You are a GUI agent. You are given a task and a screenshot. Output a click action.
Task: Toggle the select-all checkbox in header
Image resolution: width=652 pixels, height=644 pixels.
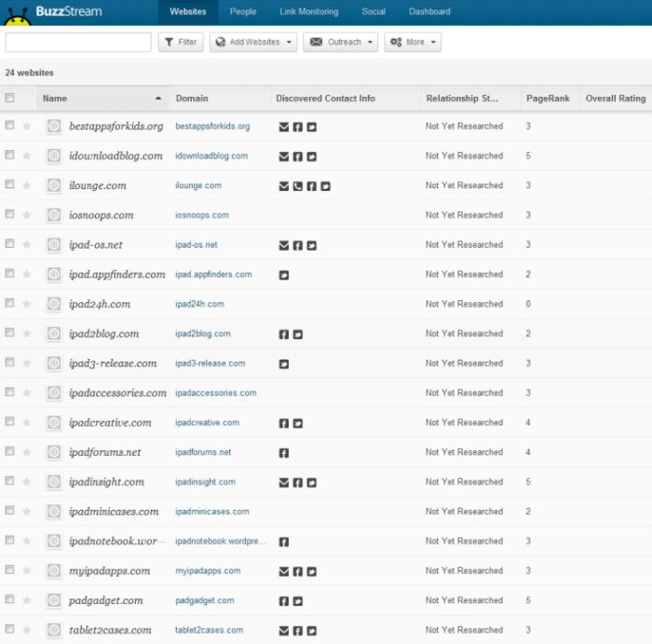9,98
